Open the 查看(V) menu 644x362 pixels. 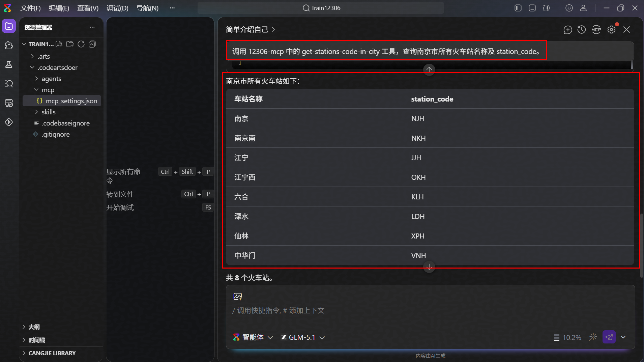pos(88,8)
